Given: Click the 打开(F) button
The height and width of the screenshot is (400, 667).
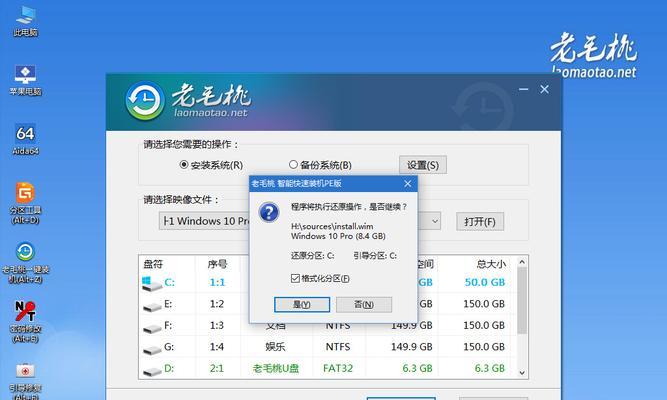Looking at the screenshot, I should click(480, 222).
